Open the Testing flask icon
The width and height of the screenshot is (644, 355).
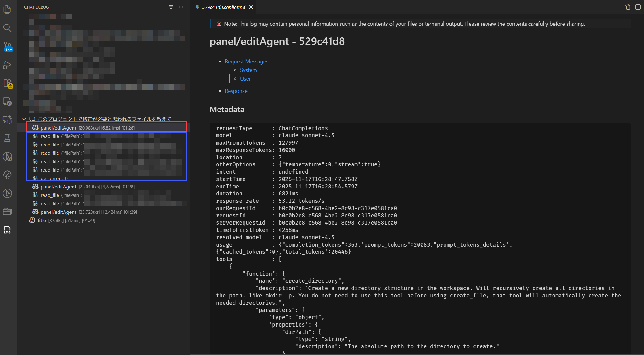[7, 138]
